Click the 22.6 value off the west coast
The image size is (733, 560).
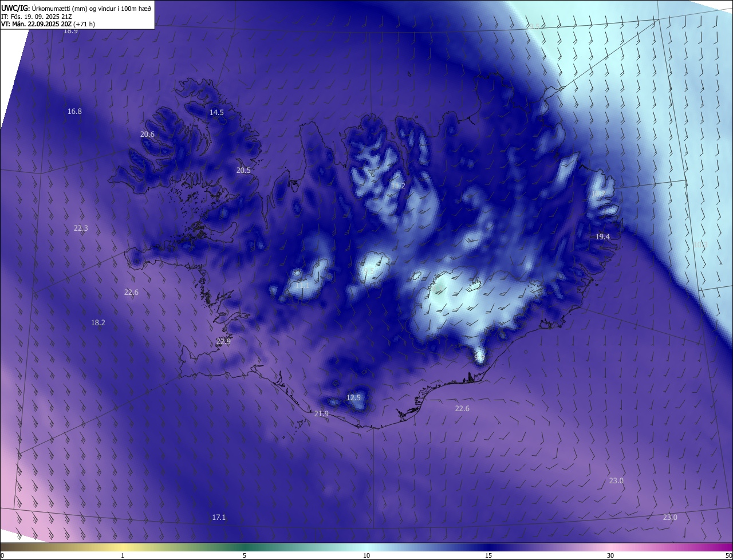click(131, 293)
